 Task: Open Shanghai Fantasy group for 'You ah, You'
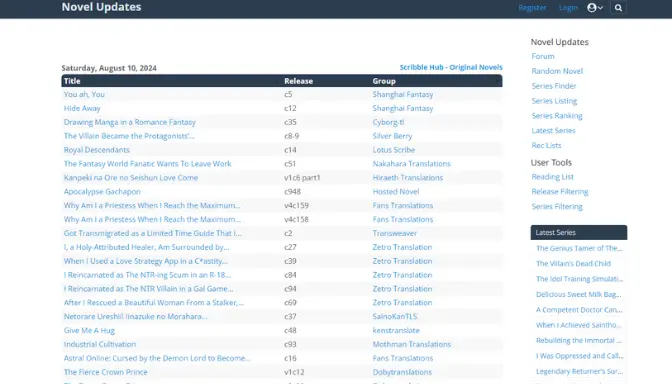(x=402, y=94)
